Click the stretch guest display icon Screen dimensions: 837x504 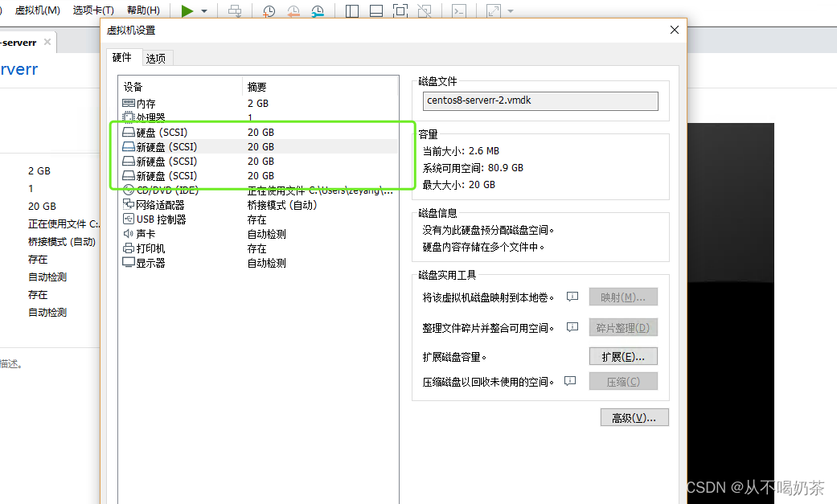click(x=494, y=10)
